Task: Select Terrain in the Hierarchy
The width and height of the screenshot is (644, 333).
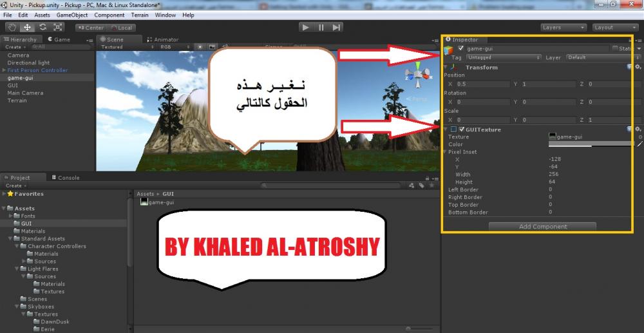Action: click(17, 100)
